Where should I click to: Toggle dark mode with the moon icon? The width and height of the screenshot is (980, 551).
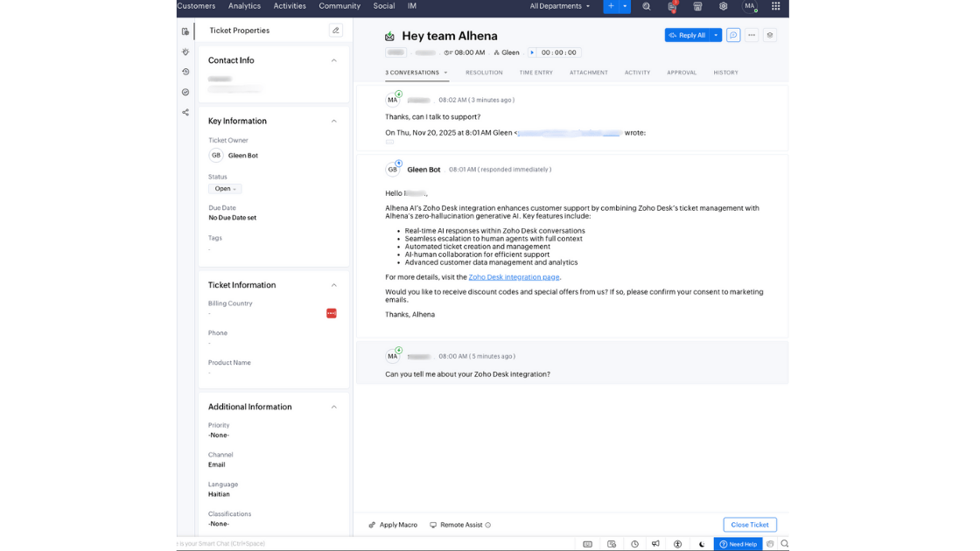701,543
